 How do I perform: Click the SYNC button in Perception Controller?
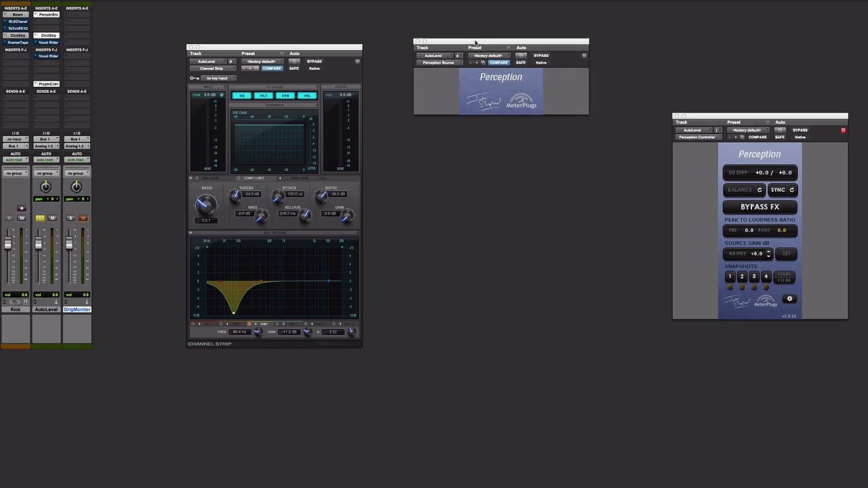click(782, 190)
